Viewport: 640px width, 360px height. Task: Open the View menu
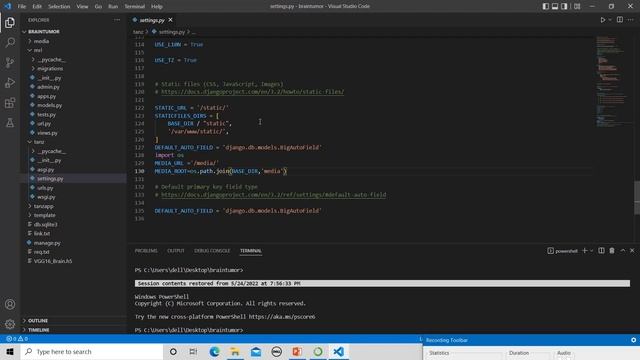click(x=82, y=7)
